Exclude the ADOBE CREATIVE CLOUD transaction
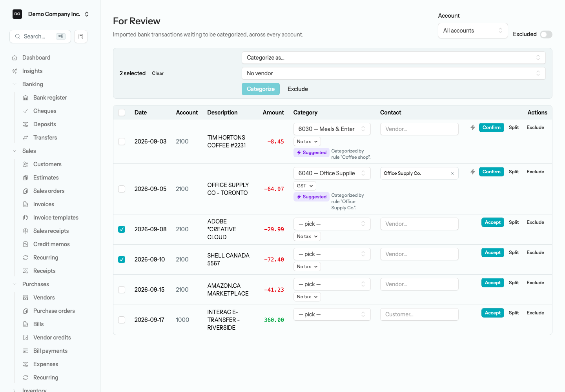The width and height of the screenshot is (565, 392). [535, 222]
